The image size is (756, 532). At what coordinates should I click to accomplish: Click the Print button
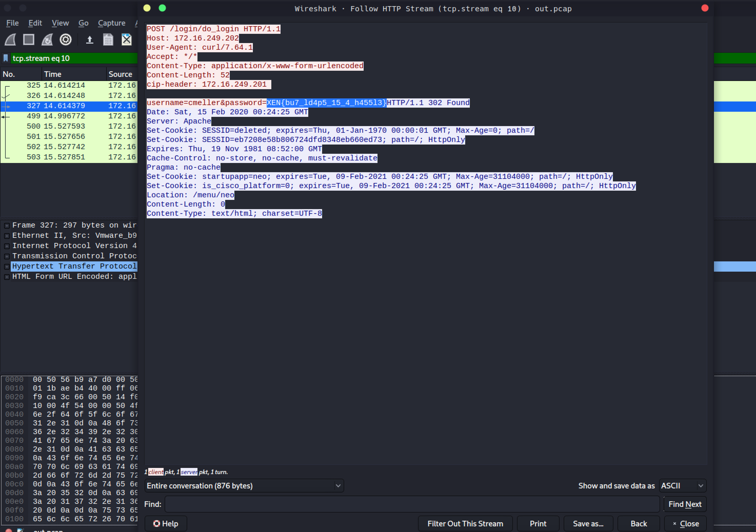538,524
